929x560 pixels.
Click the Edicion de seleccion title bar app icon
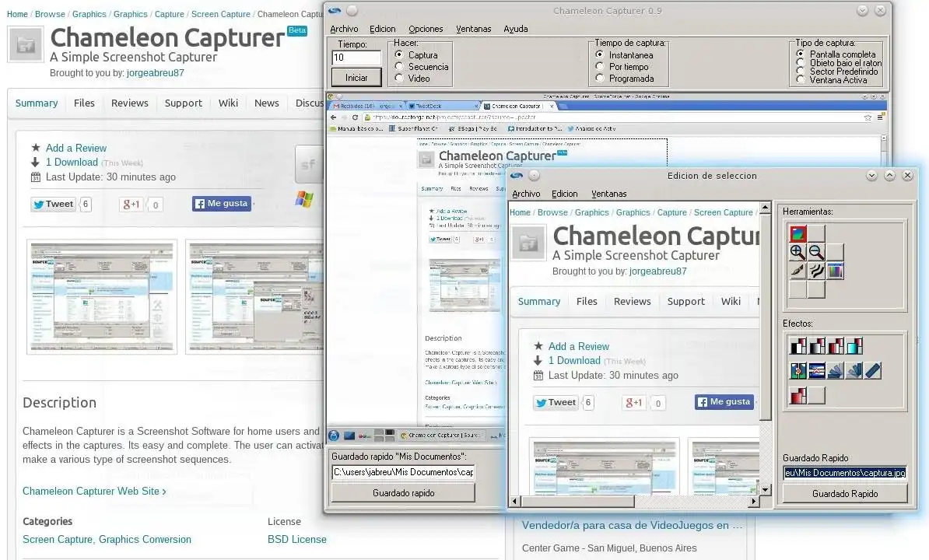click(517, 175)
